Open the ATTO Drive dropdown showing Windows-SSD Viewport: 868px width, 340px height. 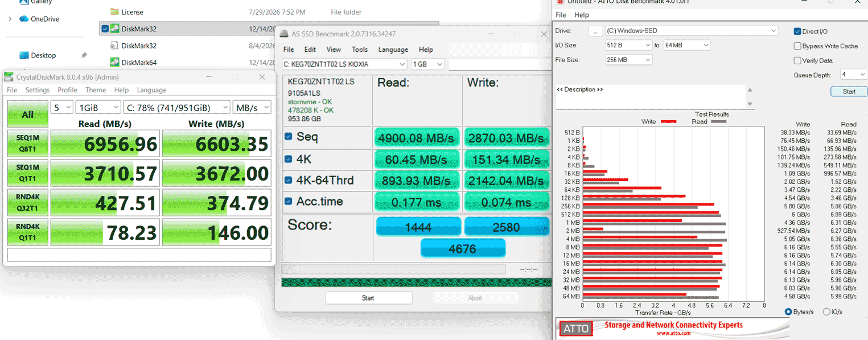pyautogui.click(x=691, y=31)
